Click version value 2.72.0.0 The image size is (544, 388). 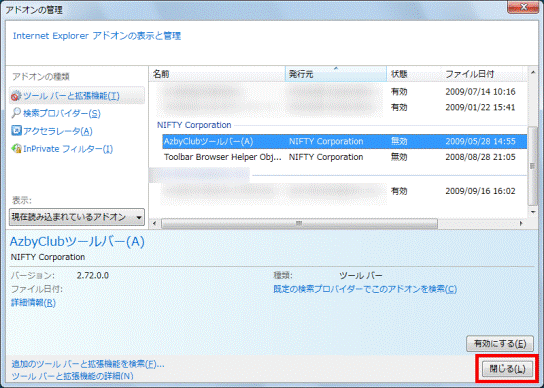[x=93, y=276]
